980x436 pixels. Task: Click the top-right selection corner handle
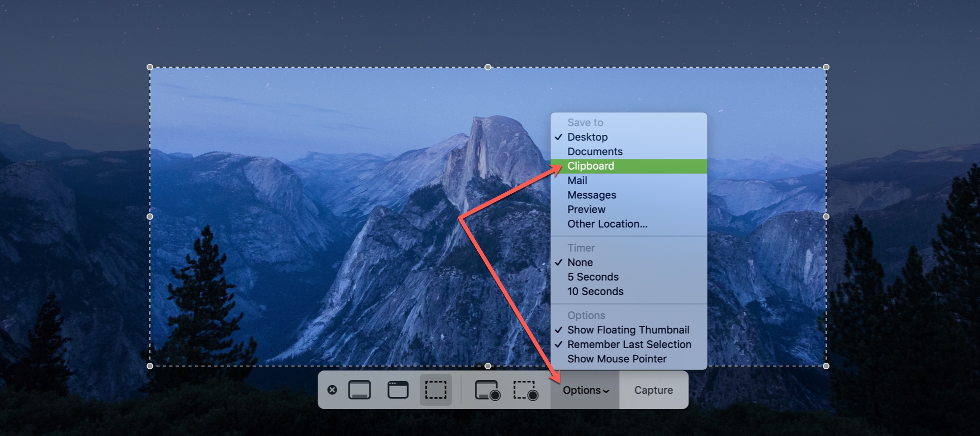(x=826, y=67)
